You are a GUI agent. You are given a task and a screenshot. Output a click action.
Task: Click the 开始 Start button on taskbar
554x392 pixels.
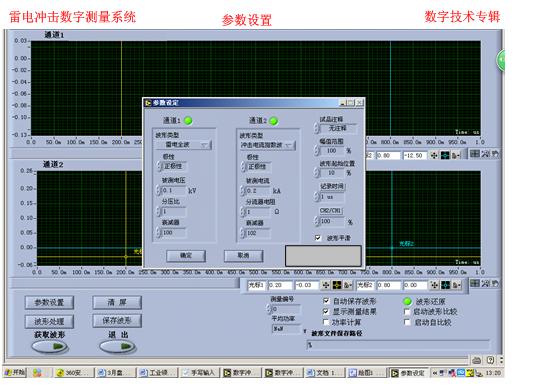pos(15,373)
